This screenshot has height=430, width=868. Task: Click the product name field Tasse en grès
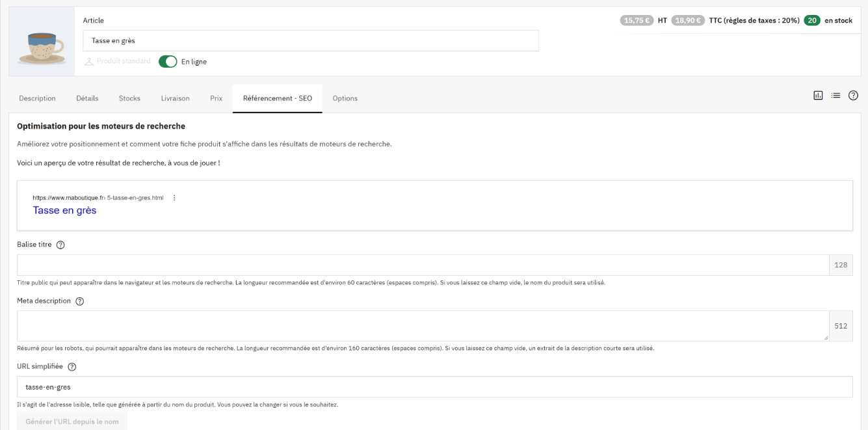tap(311, 40)
